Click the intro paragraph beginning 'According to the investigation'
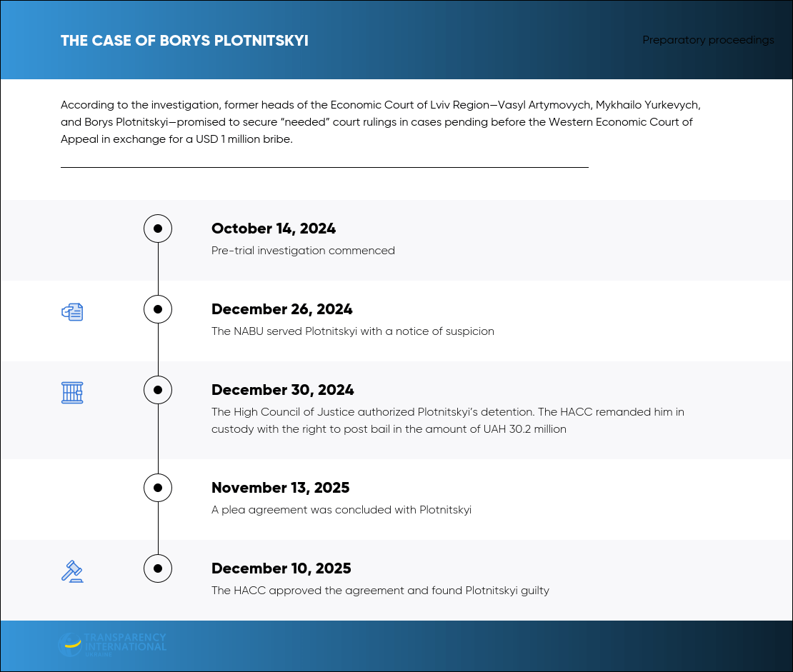This screenshot has height=672, width=793. point(380,122)
